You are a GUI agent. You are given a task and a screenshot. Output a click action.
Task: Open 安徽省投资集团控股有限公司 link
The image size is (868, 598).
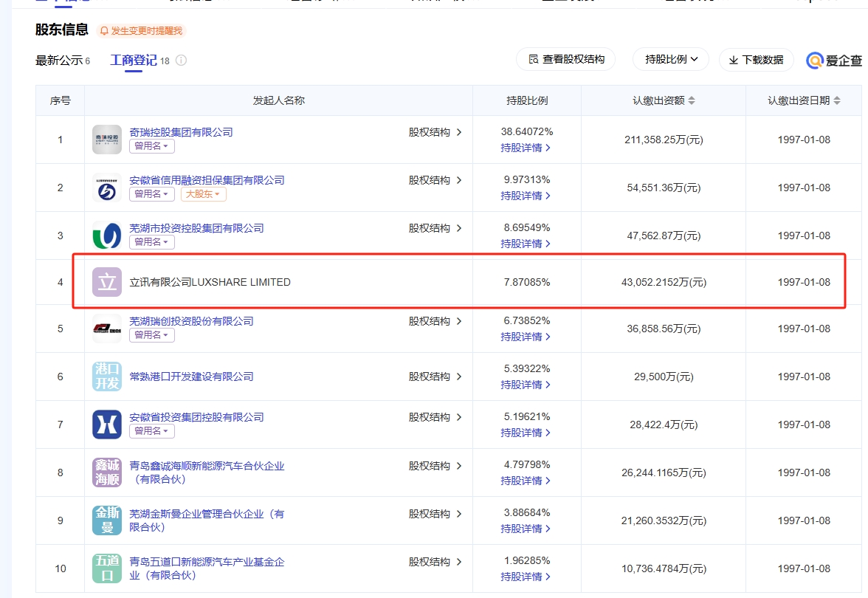[196, 417]
